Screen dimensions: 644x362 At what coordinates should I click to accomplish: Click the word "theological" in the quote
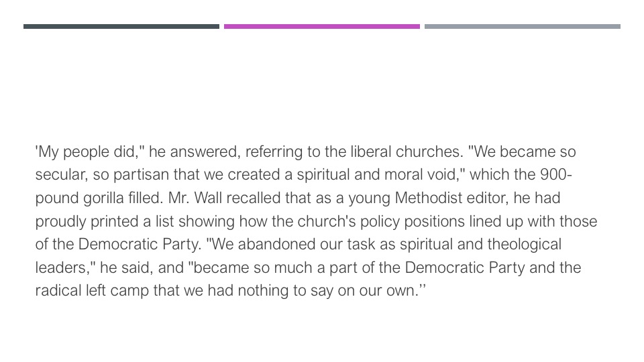click(x=524, y=245)
